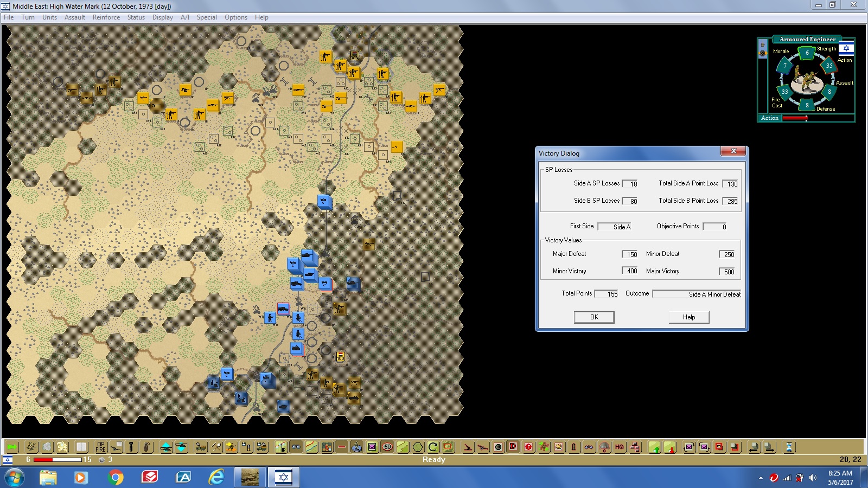This screenshot has height=488, width=868.
Task: Click the red Action bar in unit panel
Action: point(795,118)
